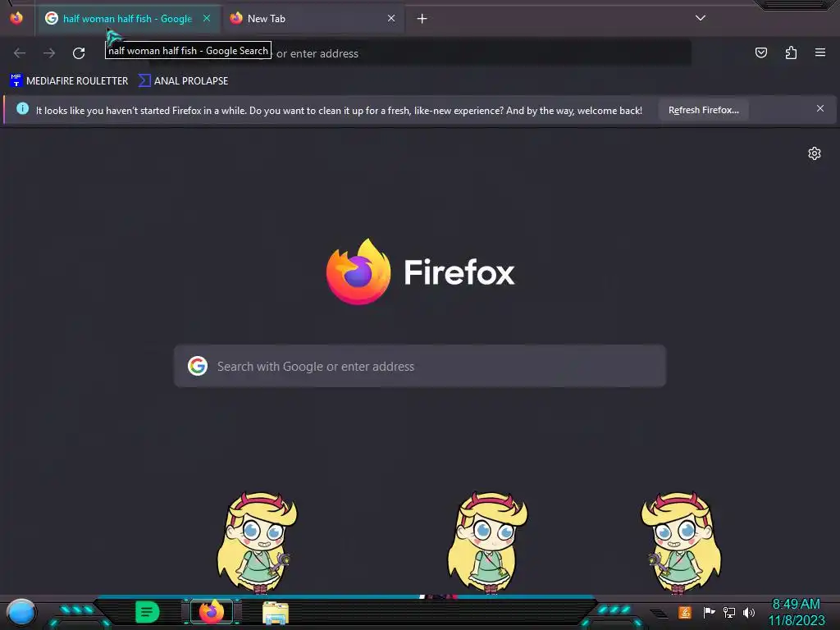Click the Firefox icon before the tabs

pyautogui.click(x=16, y=18)
